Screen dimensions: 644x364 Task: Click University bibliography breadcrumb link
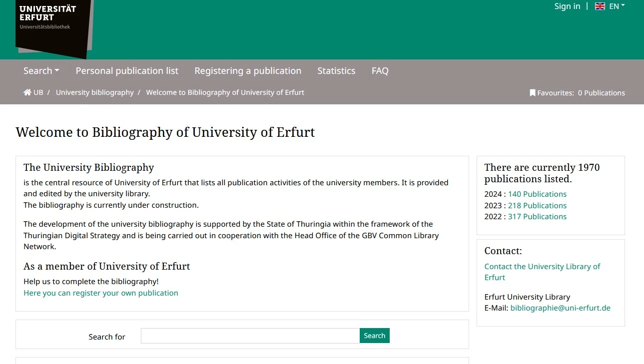95,92
